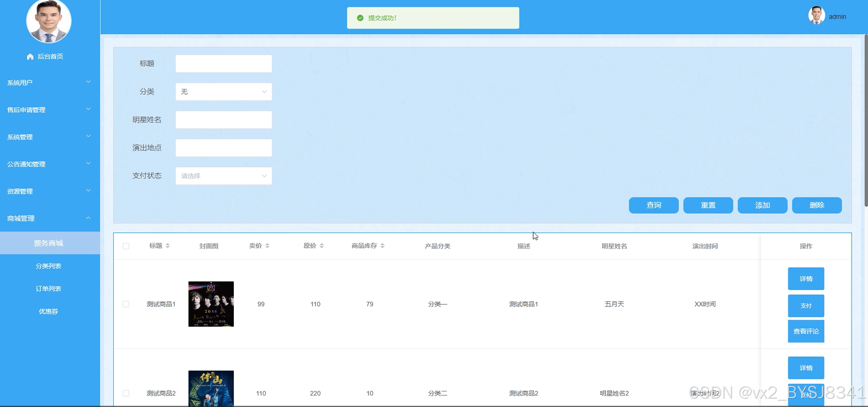This screenshot has height=407, width=868.
Task: Click the large profile photo in sidebar
Action: (x=49, y=21)
